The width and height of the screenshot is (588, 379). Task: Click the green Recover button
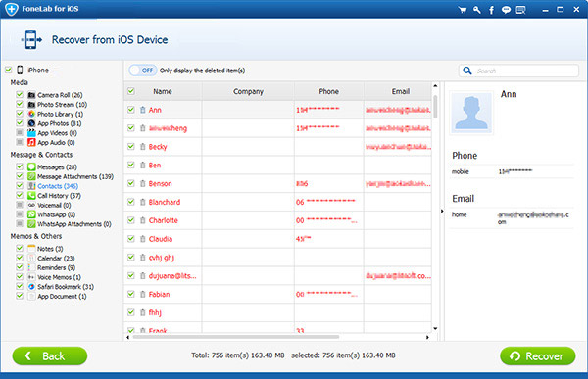[x=537, y=355]
